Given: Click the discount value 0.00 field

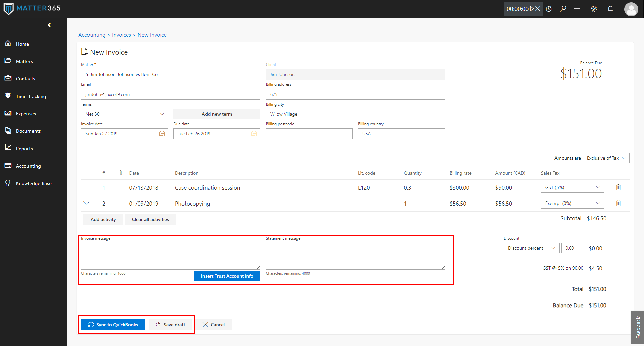Looking at the screenshot, I should pos(572,248).
